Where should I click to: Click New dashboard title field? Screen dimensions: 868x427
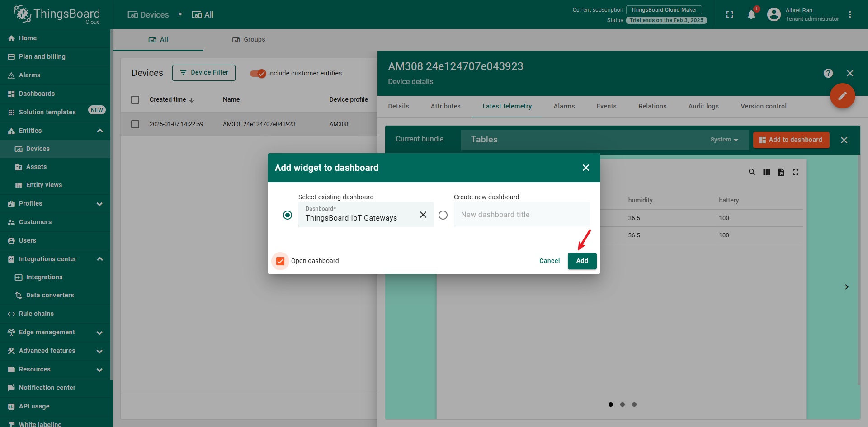click(522, 215)
